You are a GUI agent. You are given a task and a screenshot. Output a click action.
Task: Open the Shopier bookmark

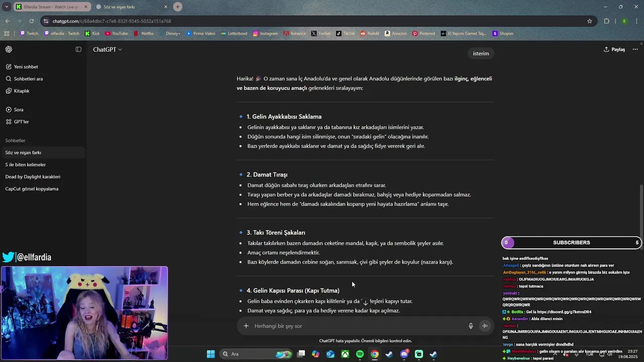point(503,34)
